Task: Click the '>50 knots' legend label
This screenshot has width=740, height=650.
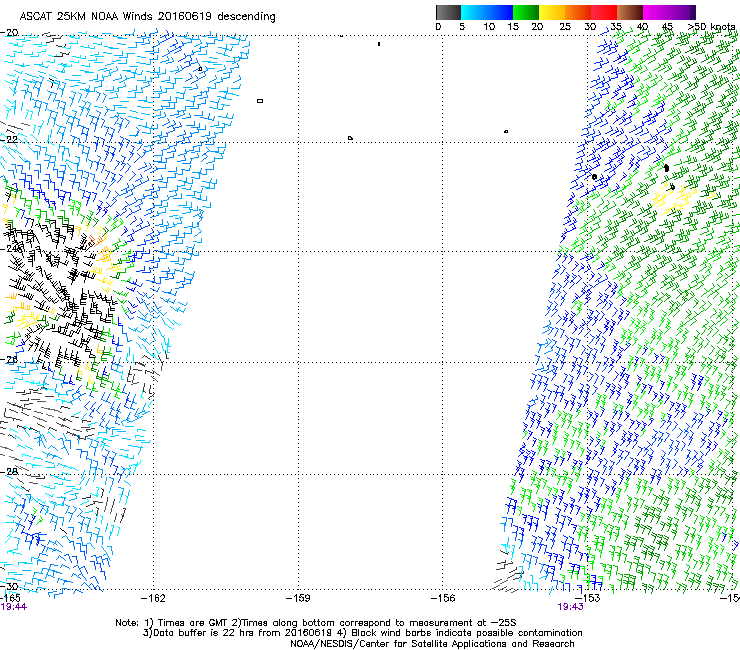Action: pyautogui.click(x=711, y=27)
